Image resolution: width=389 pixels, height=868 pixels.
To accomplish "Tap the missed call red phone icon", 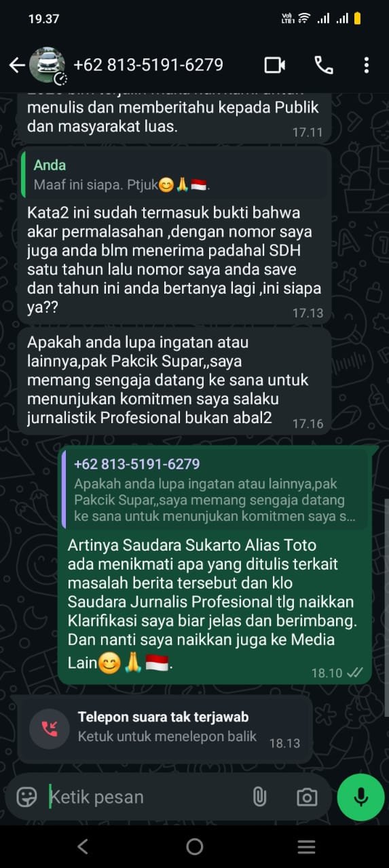I will (49, 729).
